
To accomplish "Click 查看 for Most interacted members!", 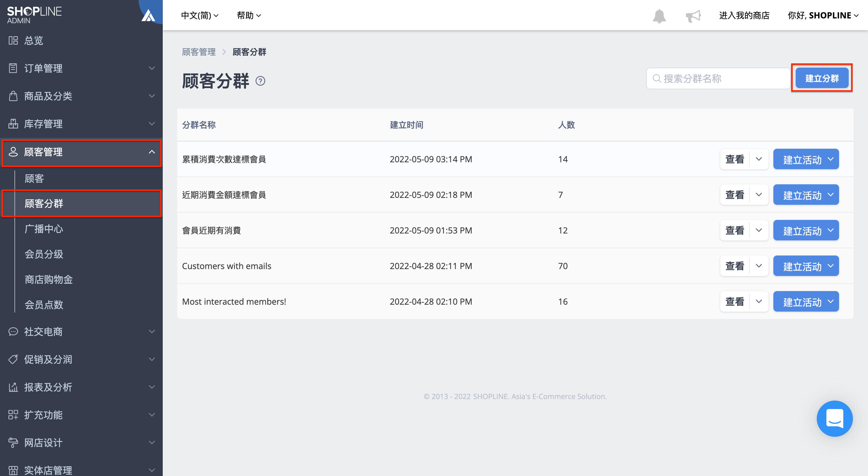I will [x=735, y=301].
